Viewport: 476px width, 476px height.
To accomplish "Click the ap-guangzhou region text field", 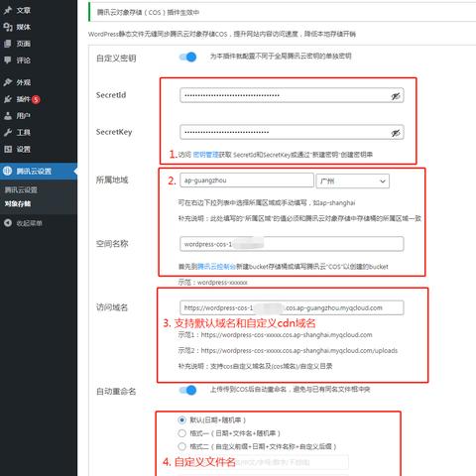I will pyautogui.click(x=247, y=180).
